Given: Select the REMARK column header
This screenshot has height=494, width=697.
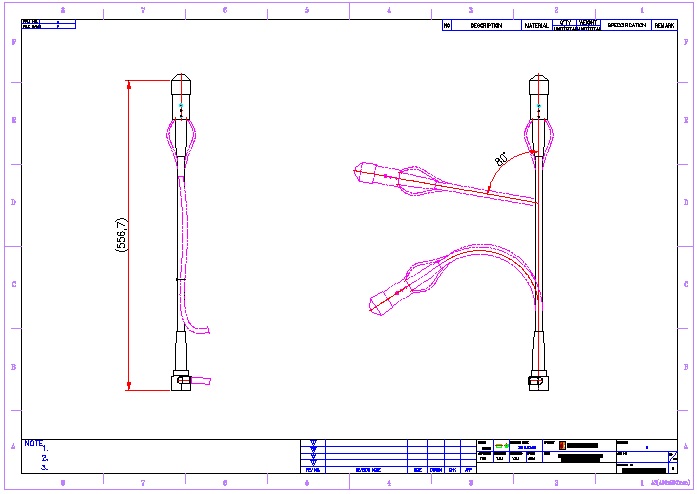Looking at the screenshot, I should 665,26.
